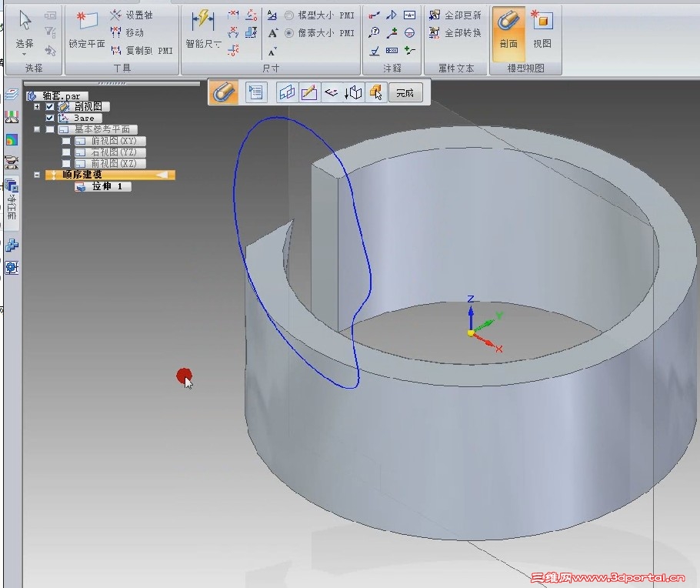The image size is (700, 588).
Task: Click 完成 finish button
Action: point(405,92)
